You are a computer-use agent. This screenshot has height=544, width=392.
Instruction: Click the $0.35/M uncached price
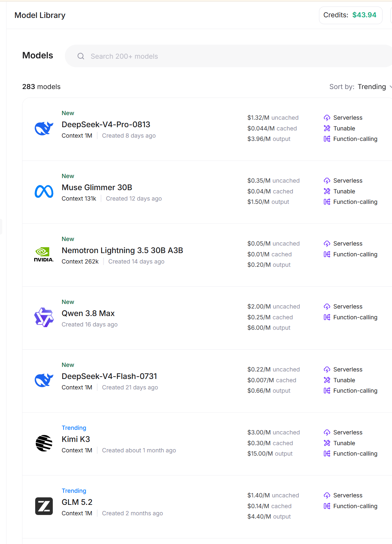(273, 181)
